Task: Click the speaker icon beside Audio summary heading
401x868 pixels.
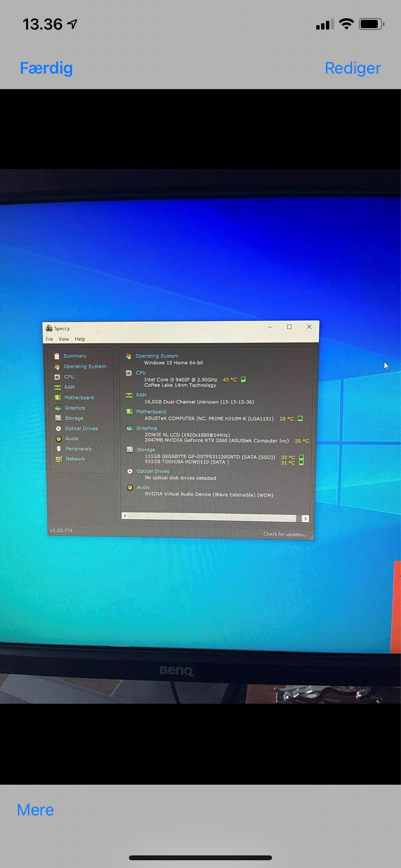Action: [x=130, y=488]
